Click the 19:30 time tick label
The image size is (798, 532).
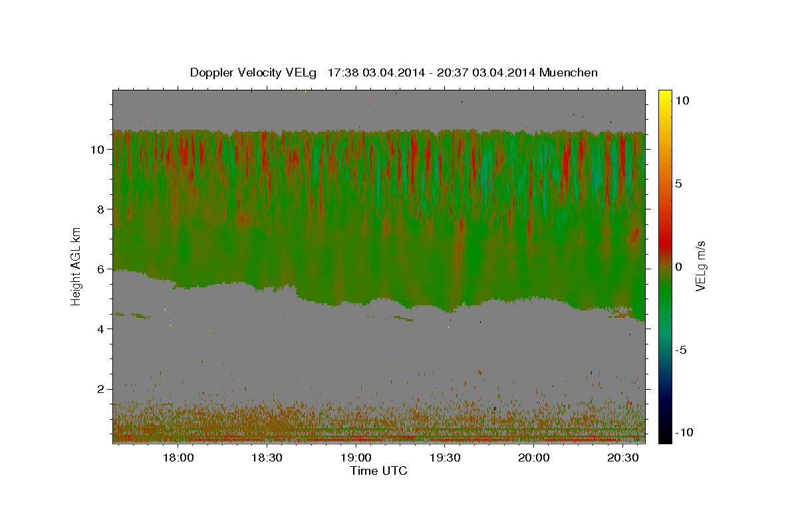[445, 458]
